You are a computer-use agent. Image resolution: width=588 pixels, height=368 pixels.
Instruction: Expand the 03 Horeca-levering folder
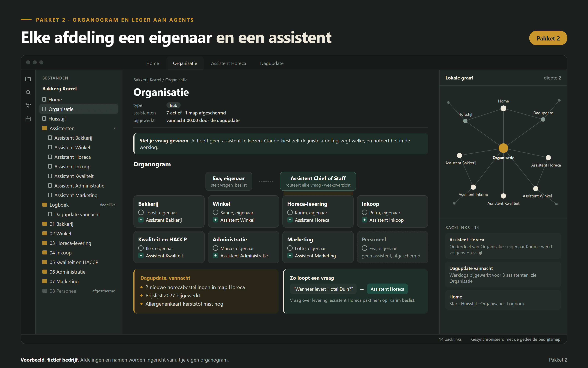[x=79, y=243]
